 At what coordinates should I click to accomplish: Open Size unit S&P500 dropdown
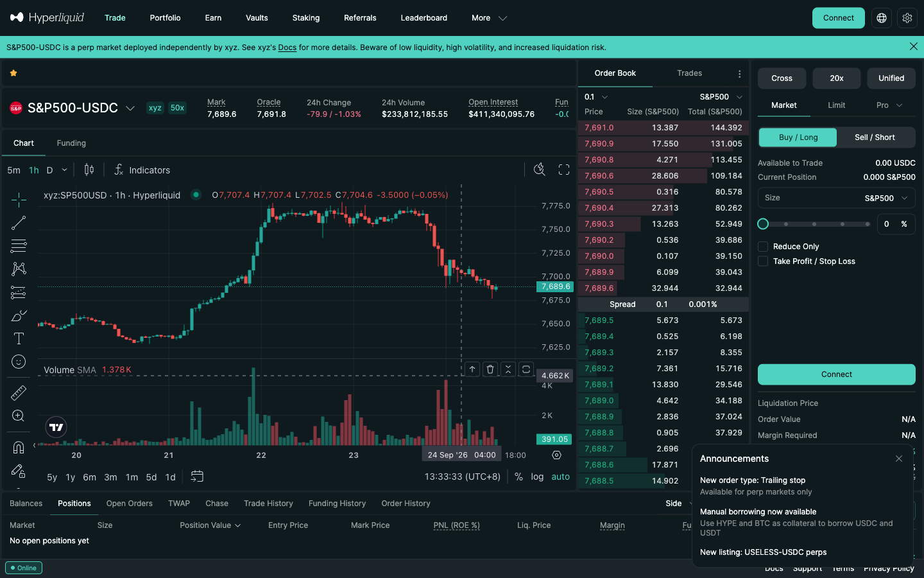pyautogui.click(x=886, y=198)
